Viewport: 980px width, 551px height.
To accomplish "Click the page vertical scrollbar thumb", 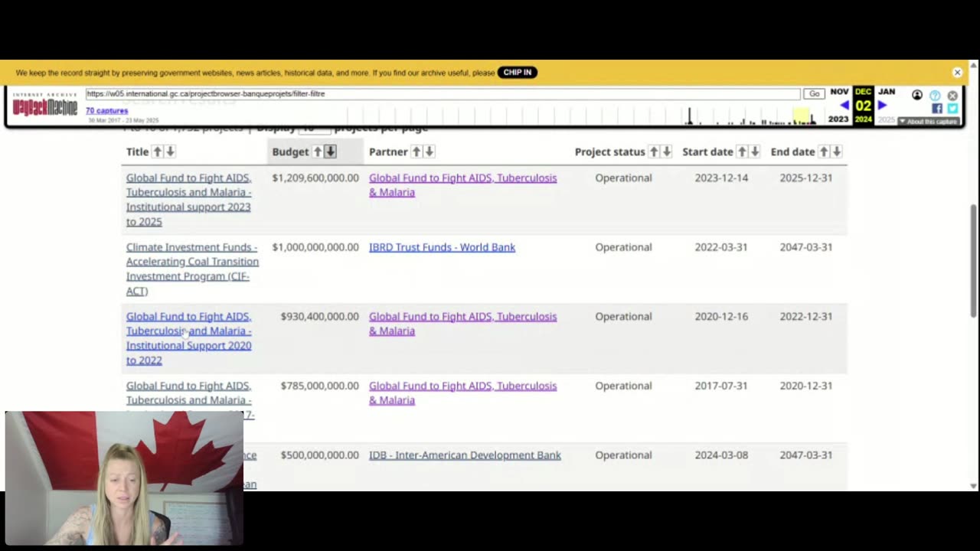I will (973, 260).
